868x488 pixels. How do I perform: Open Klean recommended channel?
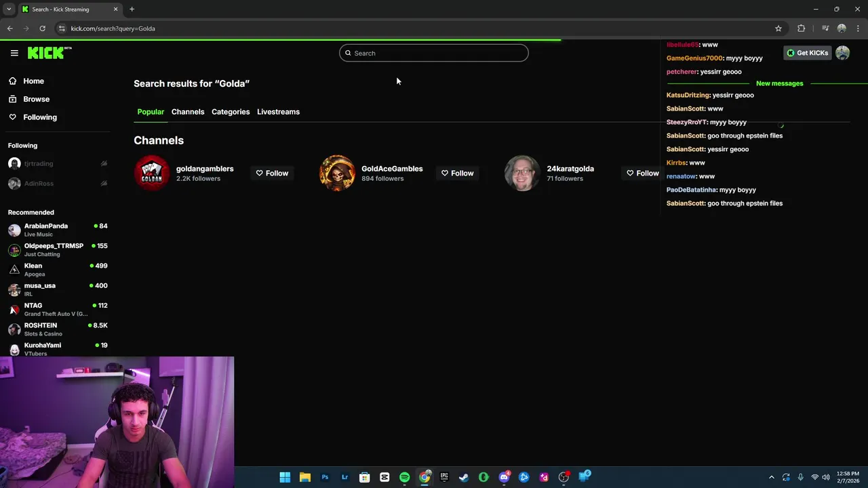pyautogui.click(x=57, y=270)
